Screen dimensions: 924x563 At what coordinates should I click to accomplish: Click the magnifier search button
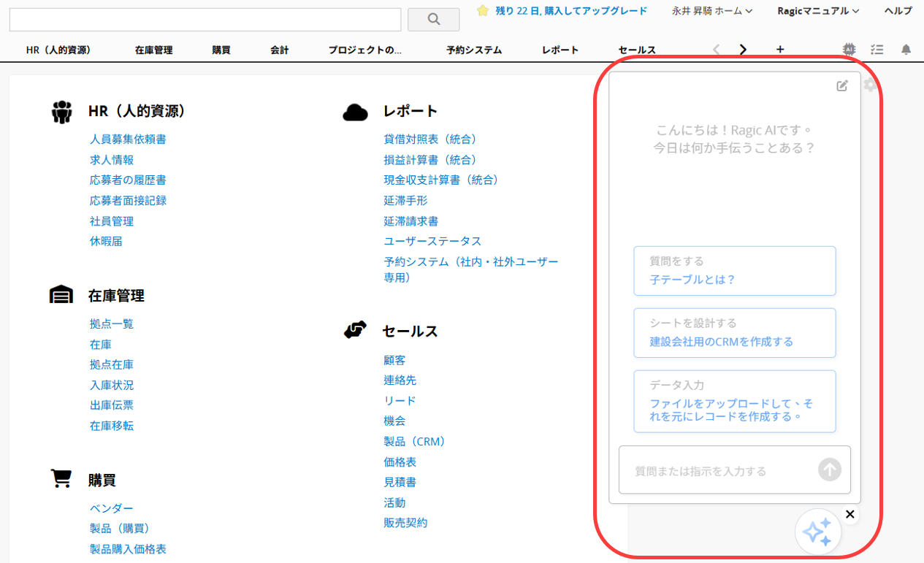(433, 20)
